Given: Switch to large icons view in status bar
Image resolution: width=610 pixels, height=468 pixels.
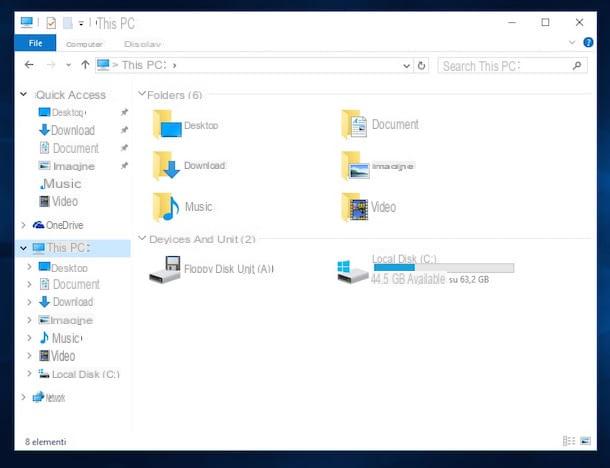Looking at the screenshot, I should [585, 441].
